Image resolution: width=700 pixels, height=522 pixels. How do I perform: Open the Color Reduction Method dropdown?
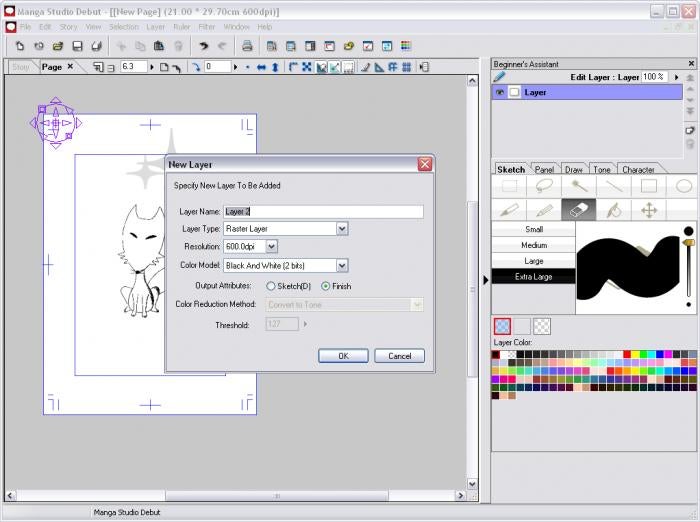(x=417, y=305)
